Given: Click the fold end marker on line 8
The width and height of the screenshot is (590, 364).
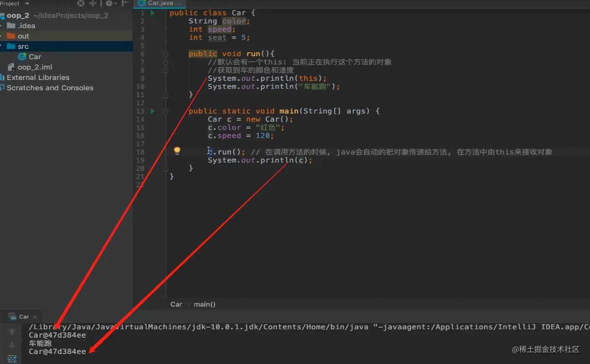Looking at the screenshot, I should click(166, 70).
